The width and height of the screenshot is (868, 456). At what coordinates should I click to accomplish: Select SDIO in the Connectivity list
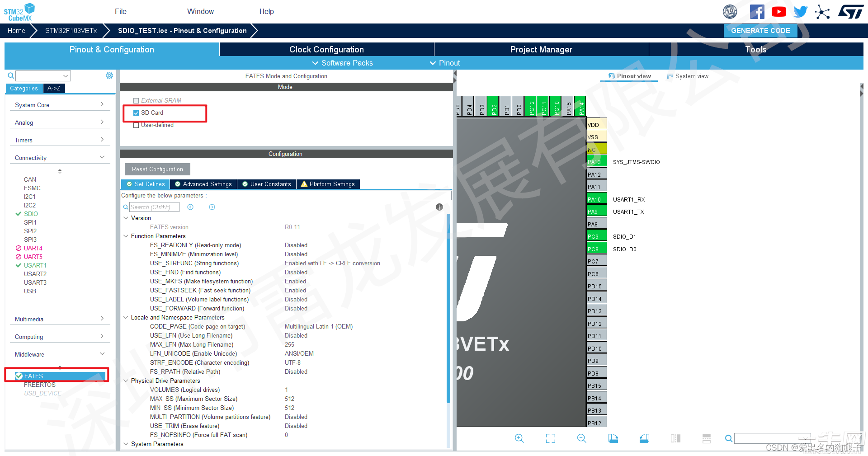31,214
